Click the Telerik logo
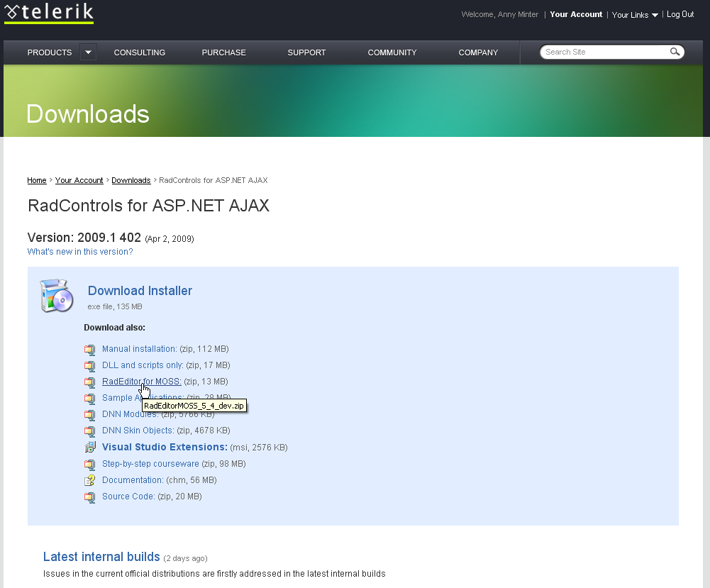The height and width of the screenshot is (588, 710). [x=49, y=13]
